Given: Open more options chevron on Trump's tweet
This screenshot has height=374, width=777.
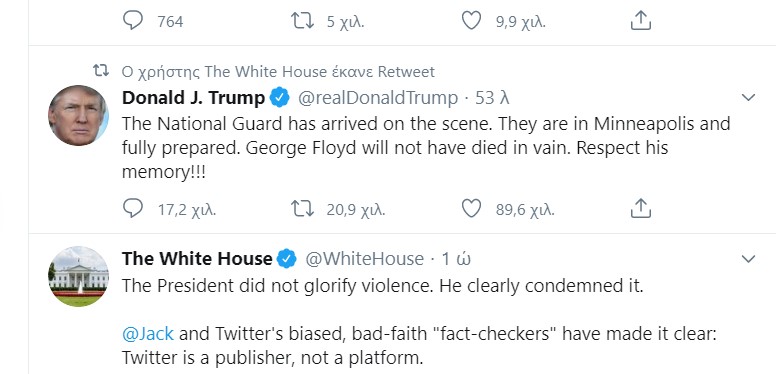Looking at the screenshot, I should [x=748, y=98].
